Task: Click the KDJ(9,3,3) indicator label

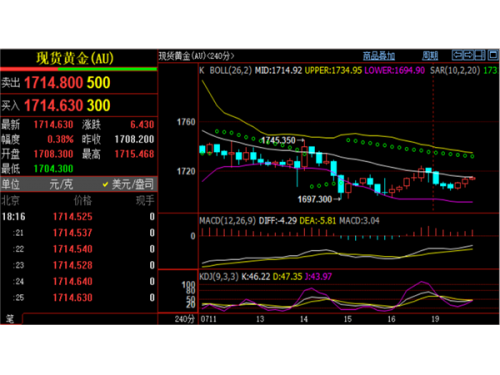Action: (x=219, y=277)
